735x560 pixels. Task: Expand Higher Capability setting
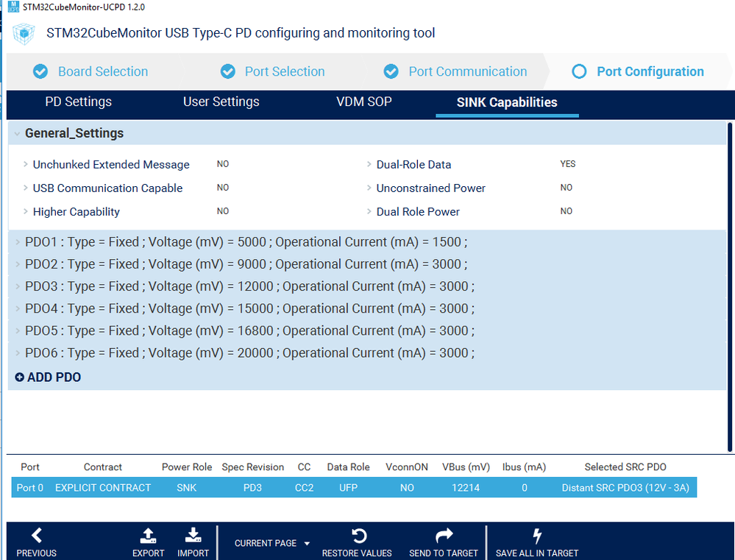[x=26, y=211]
